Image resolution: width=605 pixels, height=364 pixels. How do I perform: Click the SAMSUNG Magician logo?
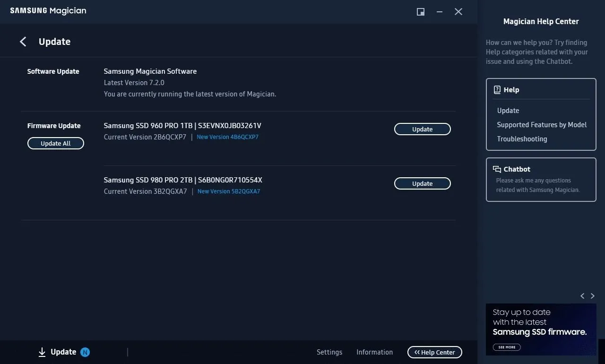[48, 11]
